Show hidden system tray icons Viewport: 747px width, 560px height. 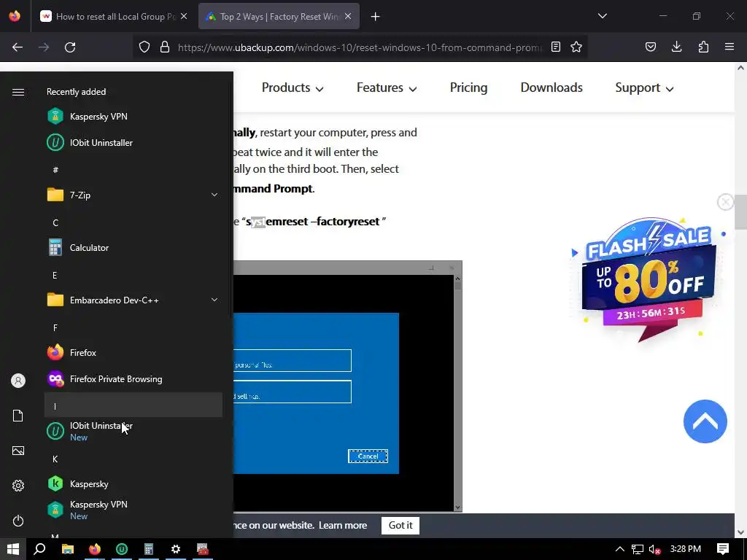pos(620,549)
